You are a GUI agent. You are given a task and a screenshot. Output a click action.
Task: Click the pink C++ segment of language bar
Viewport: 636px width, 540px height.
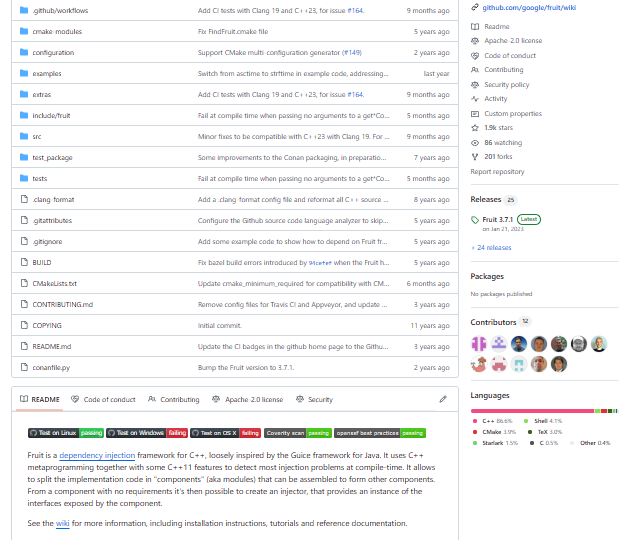click(x=532, y=411)
